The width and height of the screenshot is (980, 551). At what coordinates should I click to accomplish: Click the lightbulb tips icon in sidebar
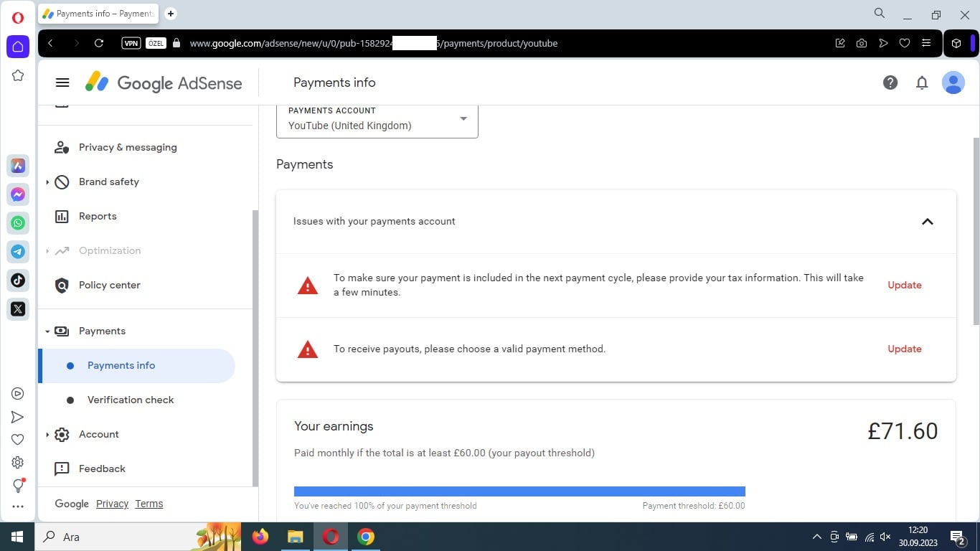point(18,486)
